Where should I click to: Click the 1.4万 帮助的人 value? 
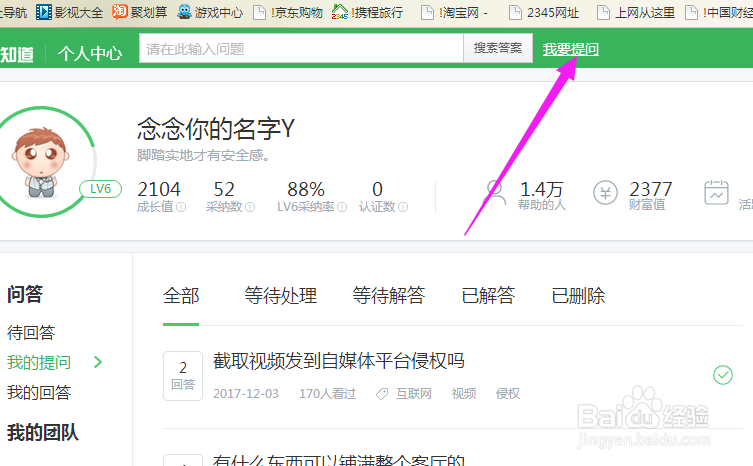541,189
